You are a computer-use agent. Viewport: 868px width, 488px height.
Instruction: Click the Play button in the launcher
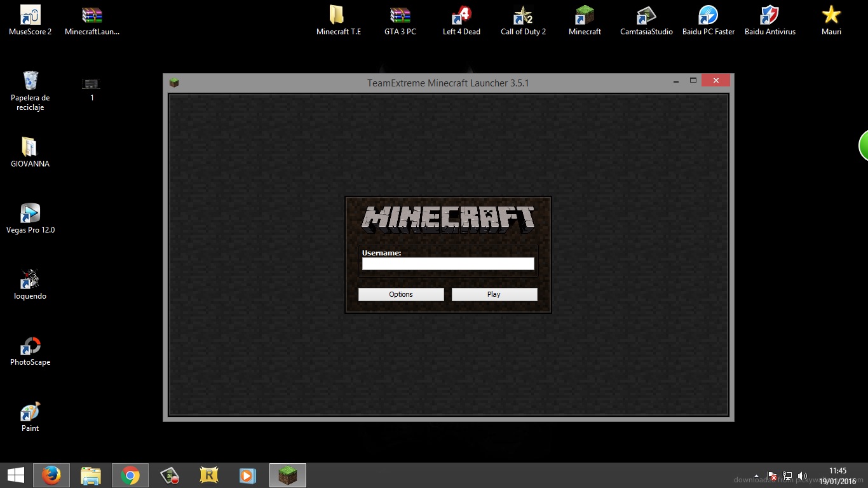[x=494, y=294]
